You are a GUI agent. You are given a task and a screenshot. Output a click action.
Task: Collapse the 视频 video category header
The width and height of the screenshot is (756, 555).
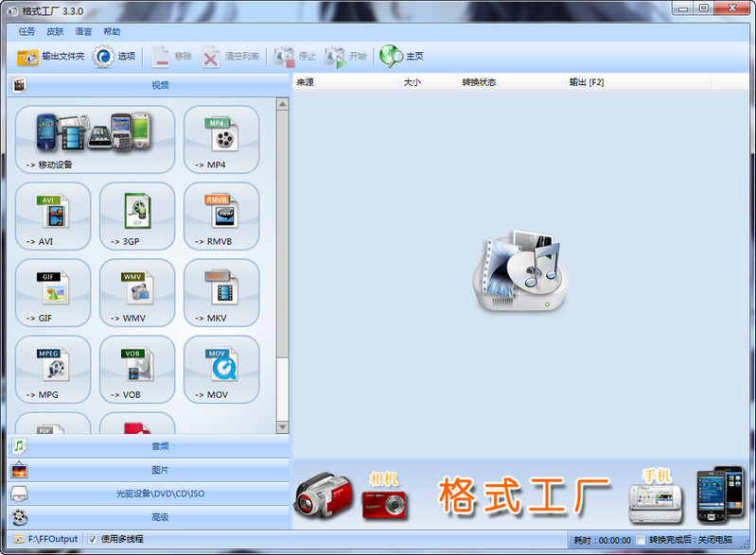tap(149, 85)
